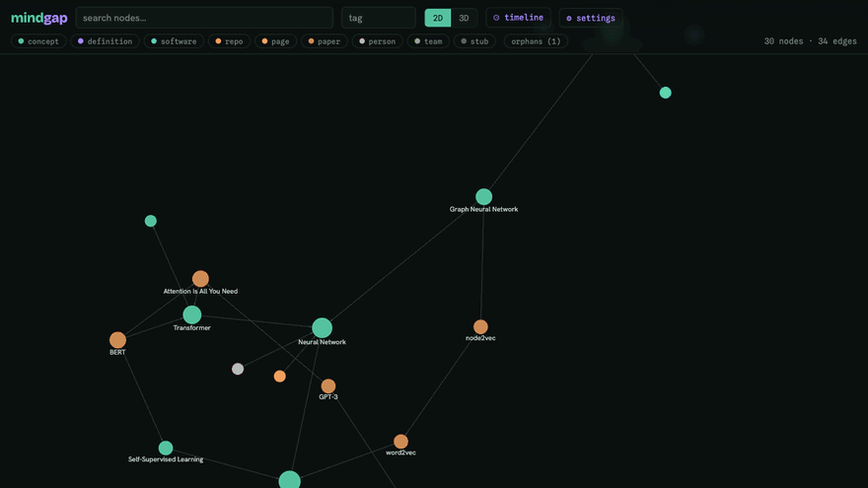Click the node2vec label text
The image size is (868, 488).
coord(480,338)
